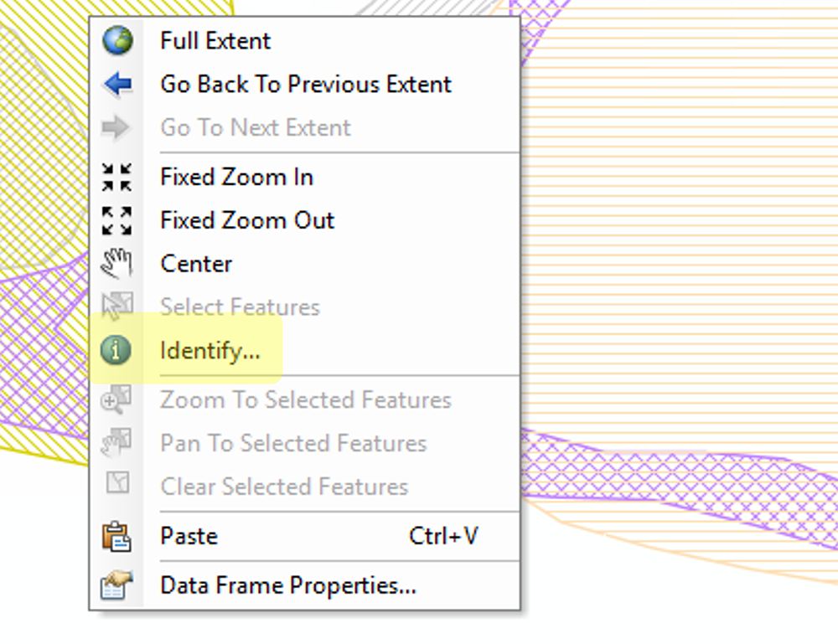Click the Paste clipboard icon
The image size is (838, 644).
point(117,536)
